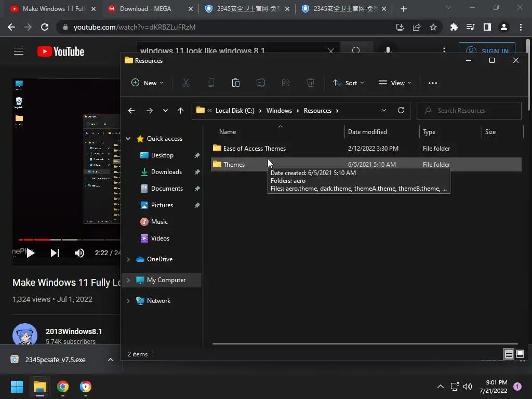
Task: Click the Delete trash icon in Explorer
Action: click(311, 83)
